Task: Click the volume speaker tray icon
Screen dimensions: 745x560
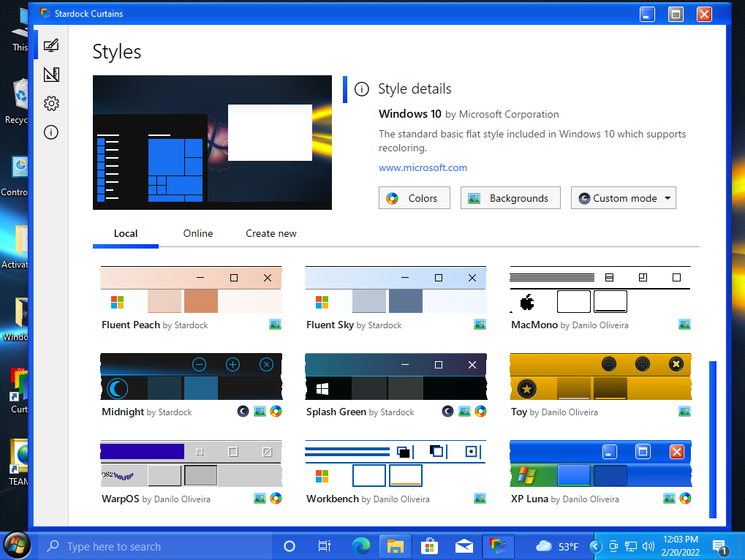Action: pyautogui.click(x=648, y=546)
